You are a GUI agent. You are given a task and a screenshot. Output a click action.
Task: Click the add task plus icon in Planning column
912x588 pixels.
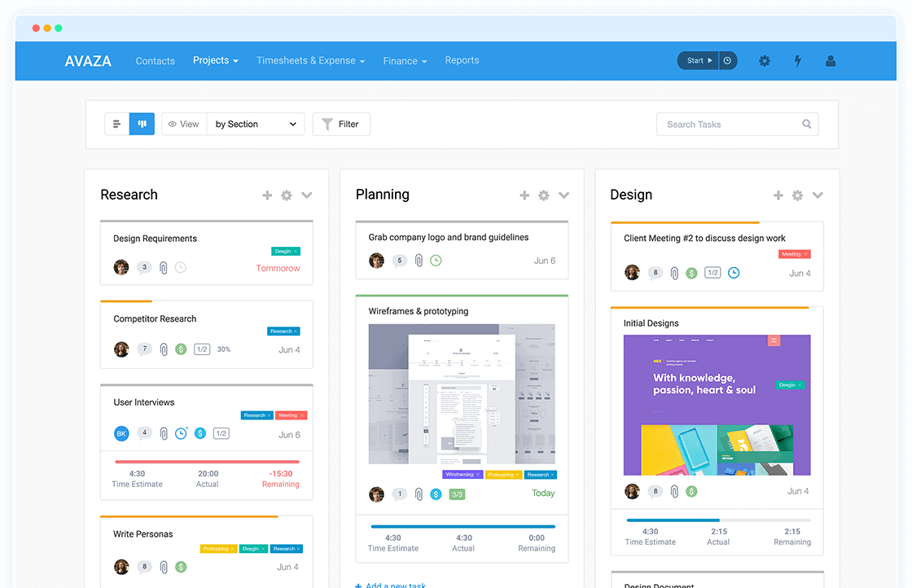[524, 195]
